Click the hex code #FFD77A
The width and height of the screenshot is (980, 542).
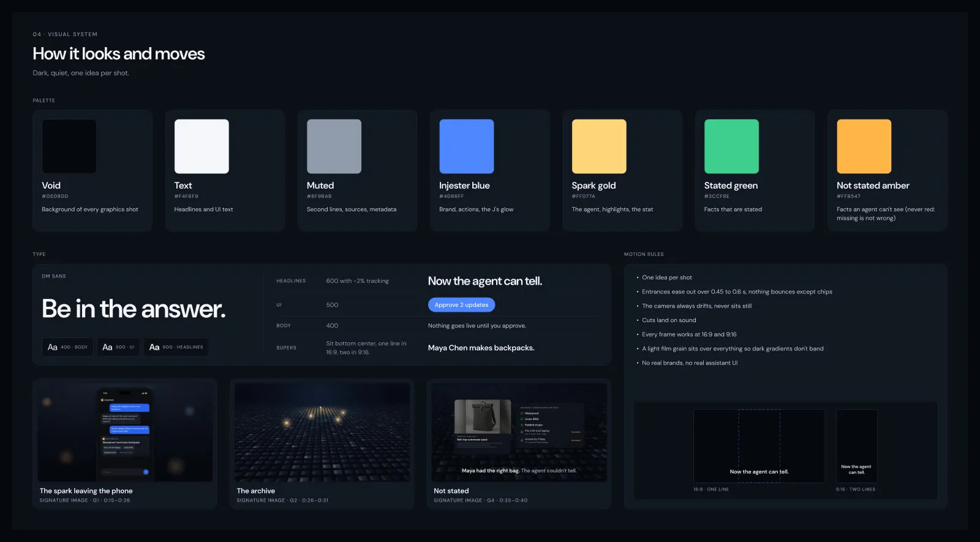click(x=583, y=197)
